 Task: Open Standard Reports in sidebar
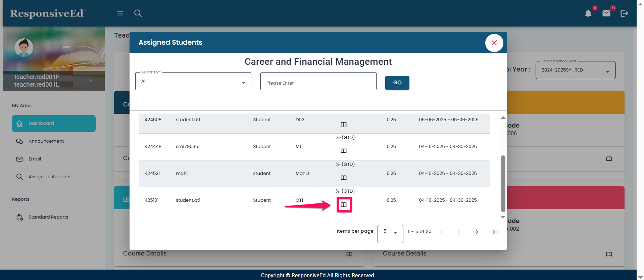tap(48, 217)
